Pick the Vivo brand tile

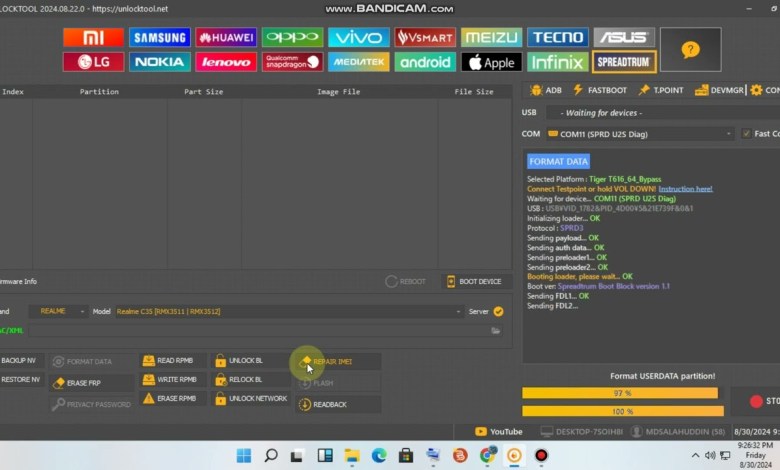[x=359, y=37]
